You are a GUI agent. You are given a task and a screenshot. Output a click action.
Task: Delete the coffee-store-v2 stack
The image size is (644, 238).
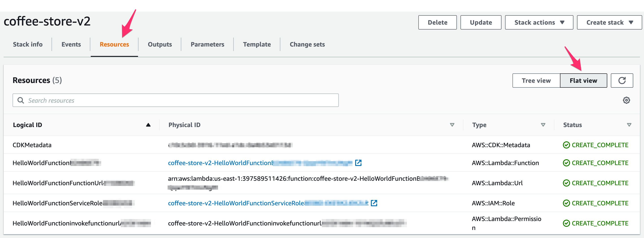tap(437, 22)
